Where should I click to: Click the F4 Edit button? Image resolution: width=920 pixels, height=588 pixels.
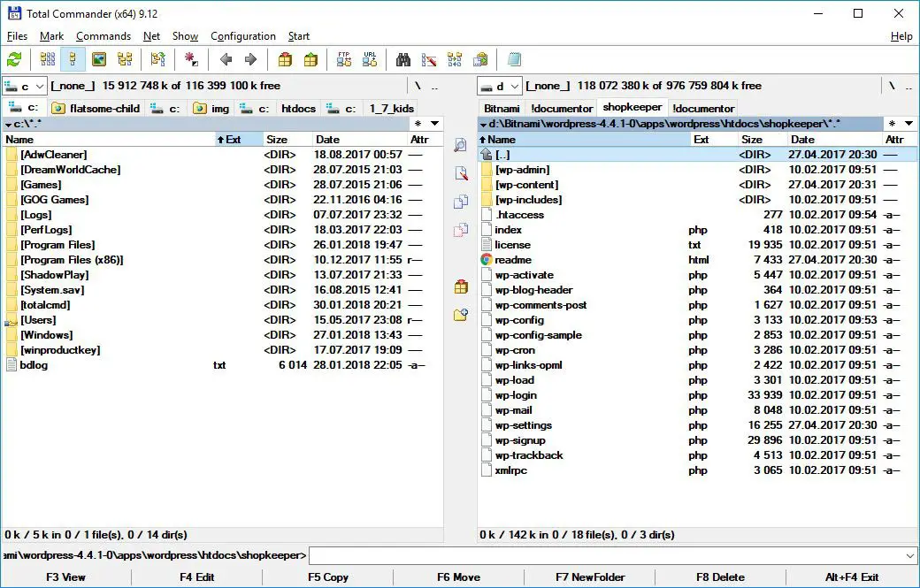click(197, 577)
